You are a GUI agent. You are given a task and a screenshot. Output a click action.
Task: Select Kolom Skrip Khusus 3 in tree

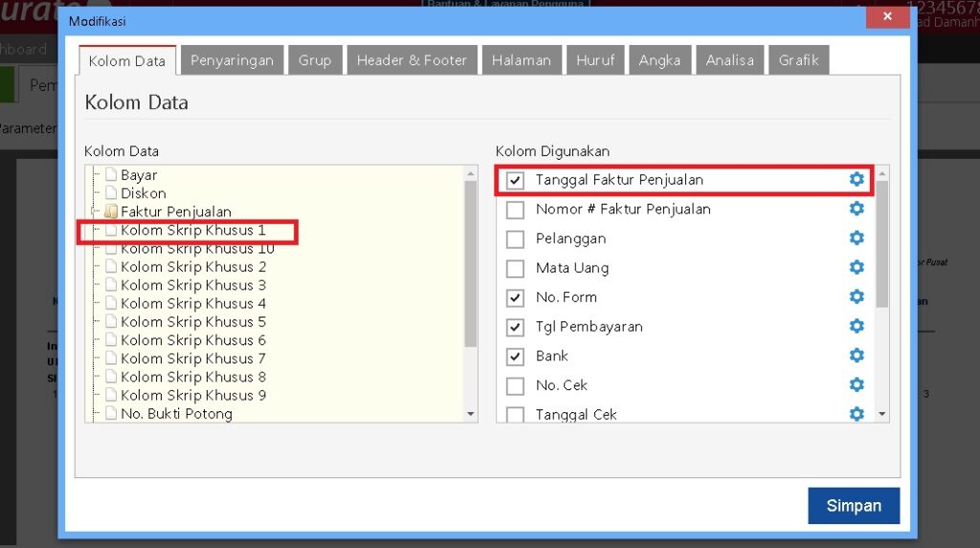tap(193, 285)
